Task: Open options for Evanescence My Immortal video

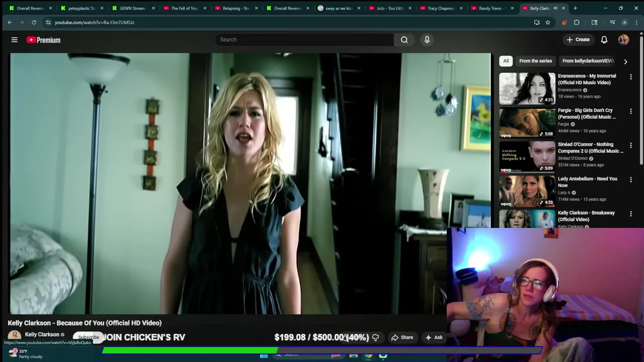Action: 631,77
